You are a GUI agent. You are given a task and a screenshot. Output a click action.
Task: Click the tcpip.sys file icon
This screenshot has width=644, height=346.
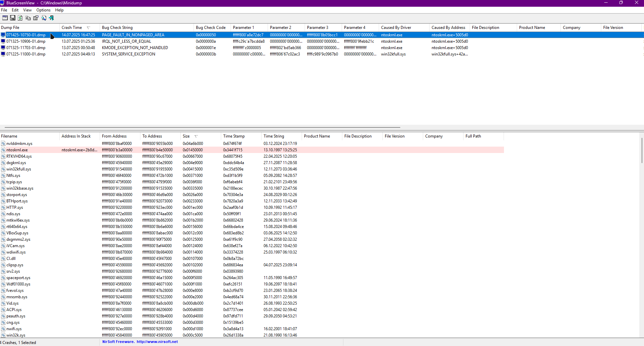coord(3,182)
